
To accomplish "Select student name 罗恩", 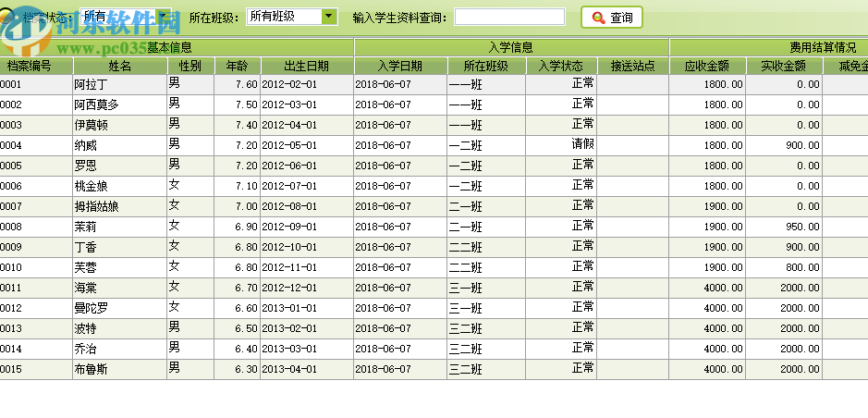I will pos(85,166).
